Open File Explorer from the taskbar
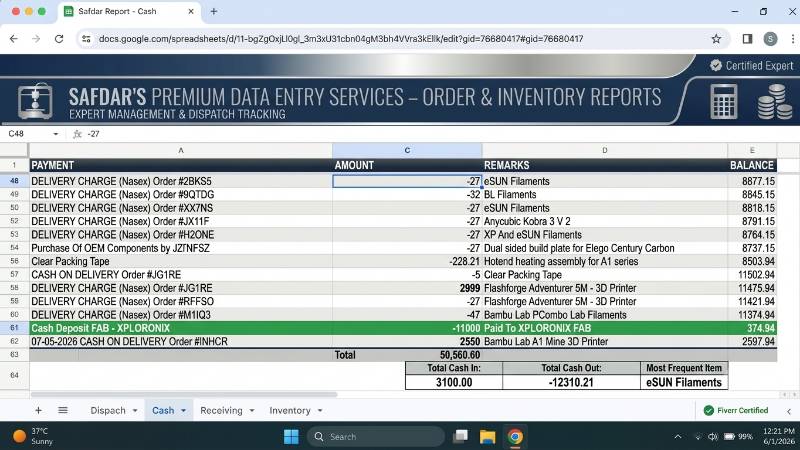800x450 pixels. (487, 437)
